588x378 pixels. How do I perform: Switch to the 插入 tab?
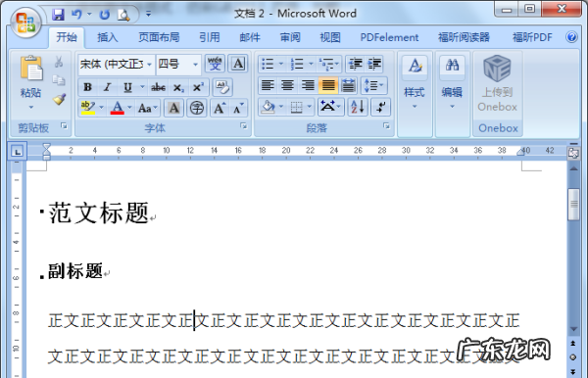[x=107, y=37]
